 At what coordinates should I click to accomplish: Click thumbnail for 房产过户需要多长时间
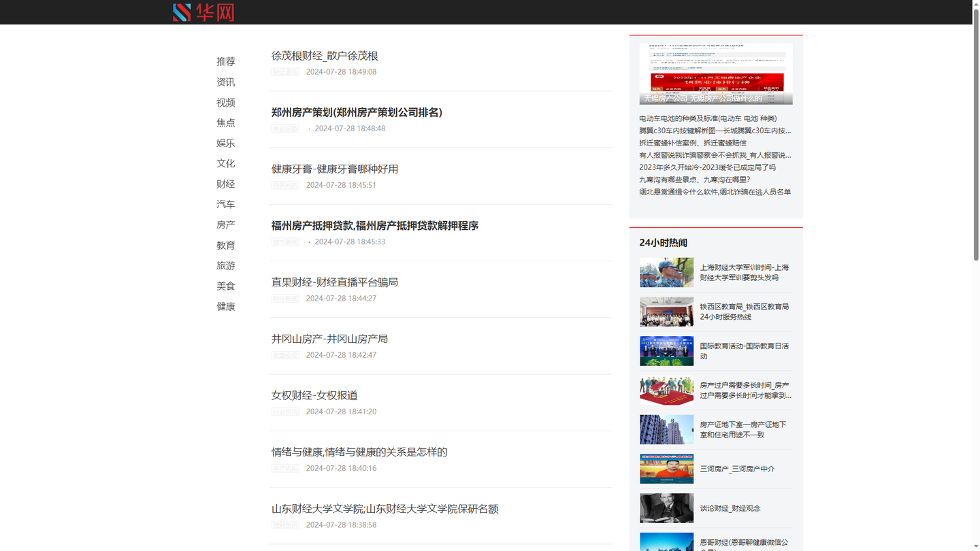tap(667, 390)
